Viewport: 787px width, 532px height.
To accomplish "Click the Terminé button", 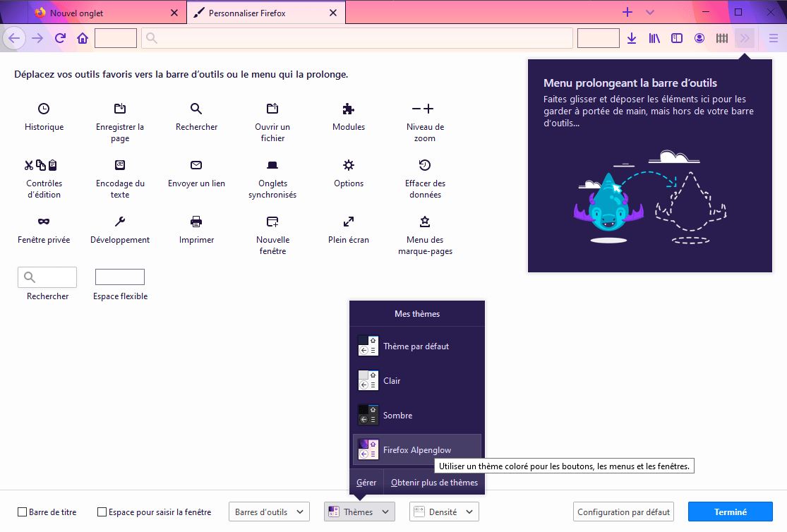I will tap(731, 512).
